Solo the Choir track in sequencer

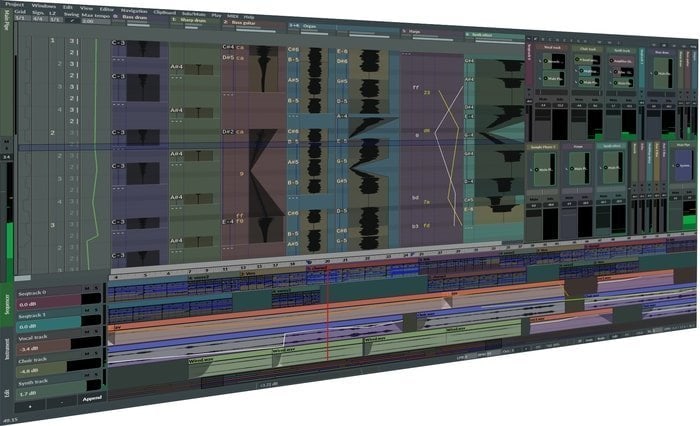pyautogui.click(x=96, y=353)
